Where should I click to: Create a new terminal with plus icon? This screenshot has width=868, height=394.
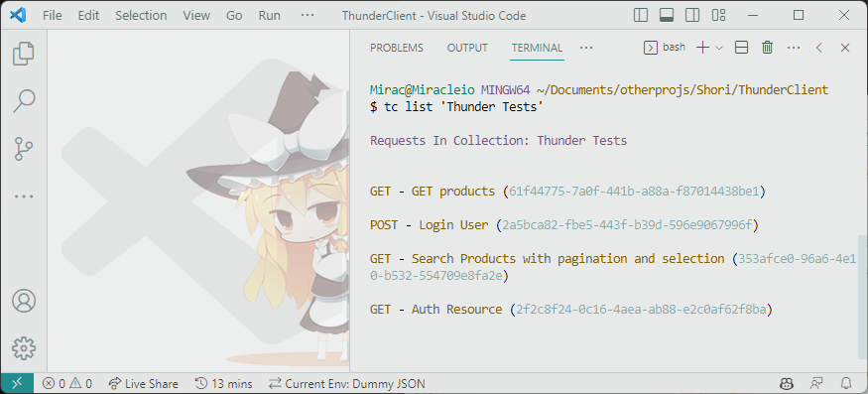tap(702, 48)
